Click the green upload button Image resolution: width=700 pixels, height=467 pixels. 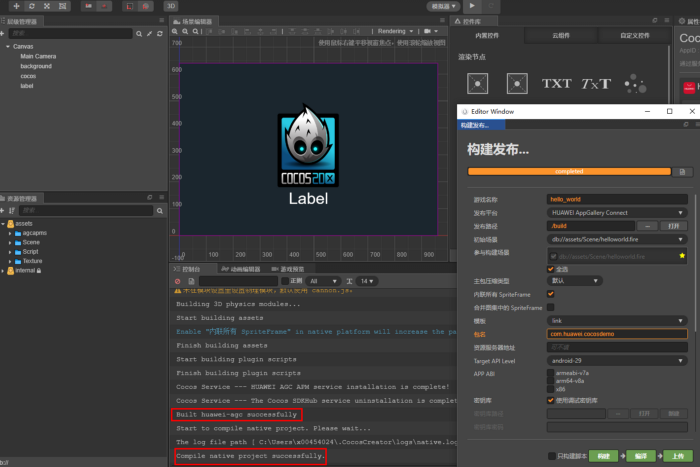[678, 456]
